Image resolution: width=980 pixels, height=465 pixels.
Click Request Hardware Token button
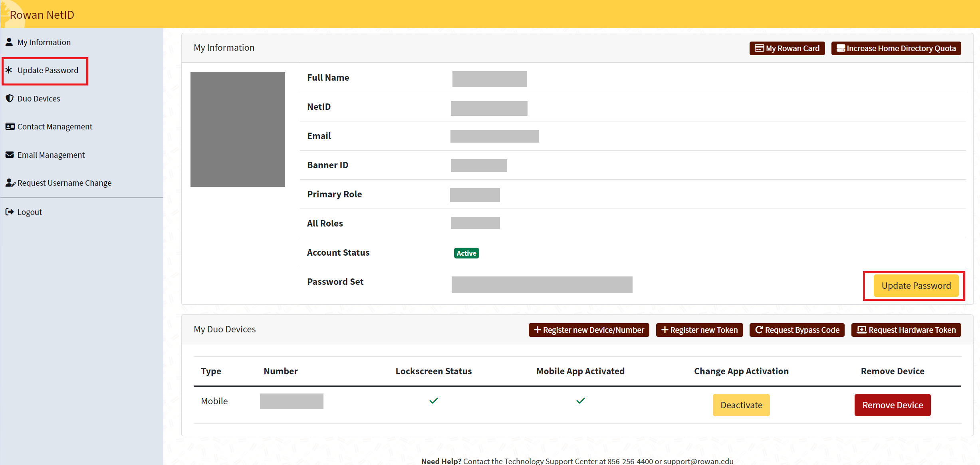(906, 330)
